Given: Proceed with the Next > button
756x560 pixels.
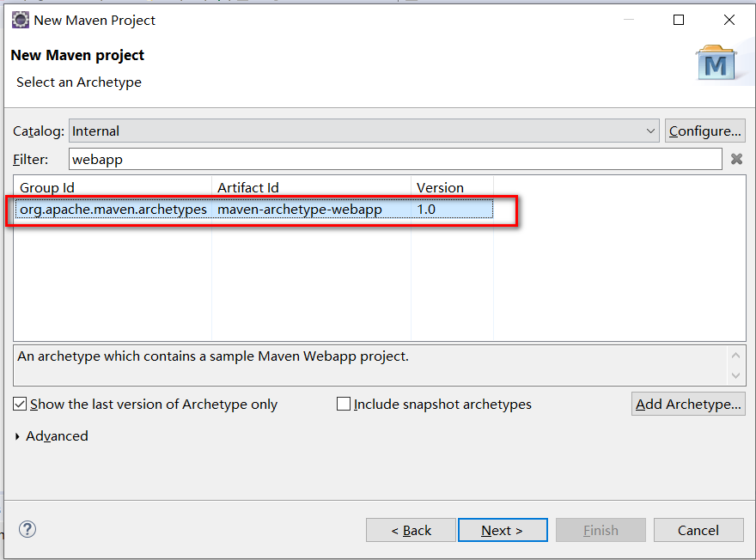Looking at the screenshot, I should click(x=503, y=530).
